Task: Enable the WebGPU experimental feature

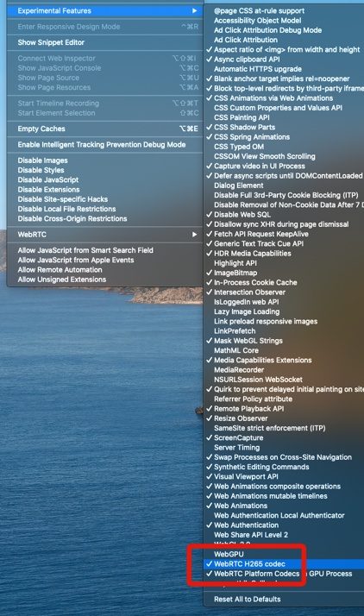Action: tap(284, 554)
